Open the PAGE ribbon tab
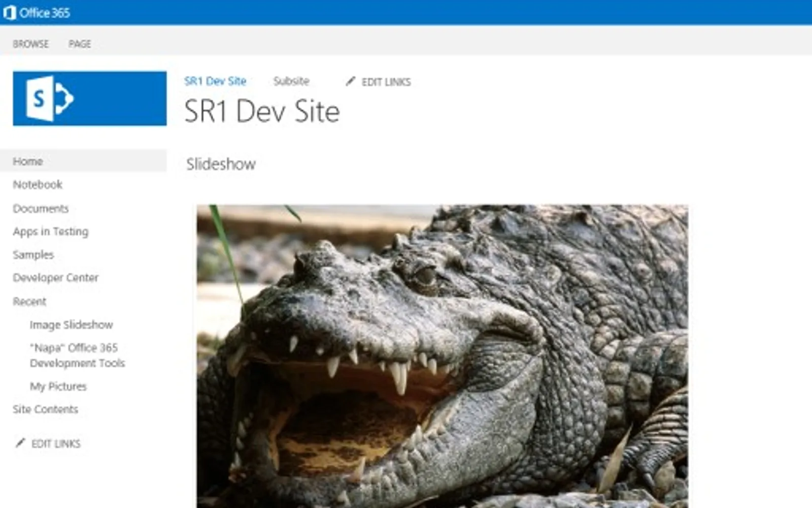This screenshot has height=508, width=812. point(80,44)
